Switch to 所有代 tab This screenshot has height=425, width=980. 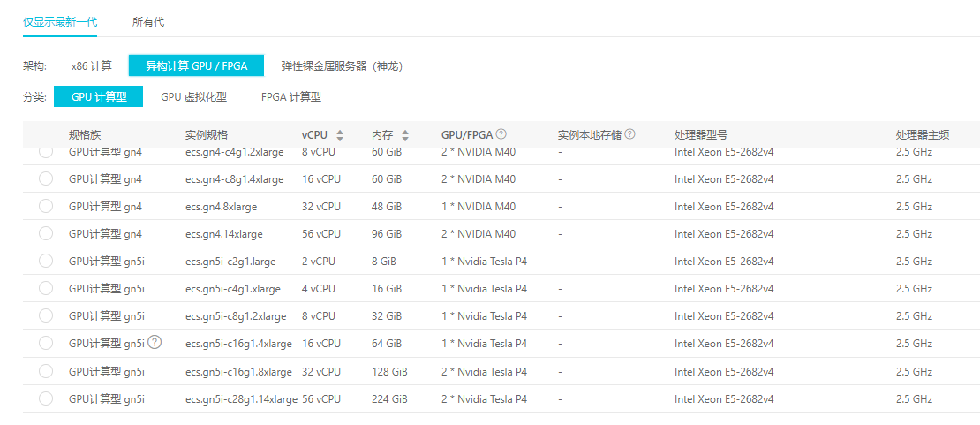click(x=148, y=22)
